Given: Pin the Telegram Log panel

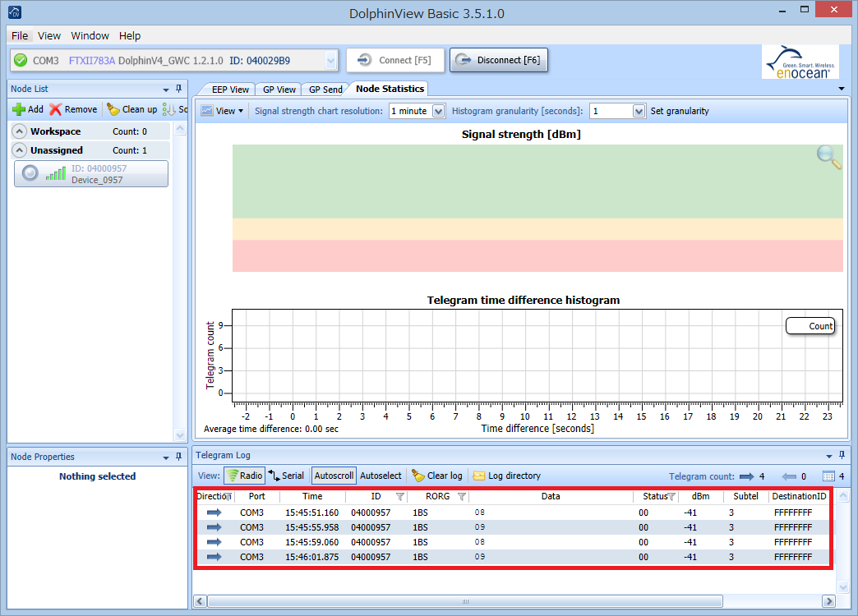Looking at the screenshot, I should tap(842, 455).
